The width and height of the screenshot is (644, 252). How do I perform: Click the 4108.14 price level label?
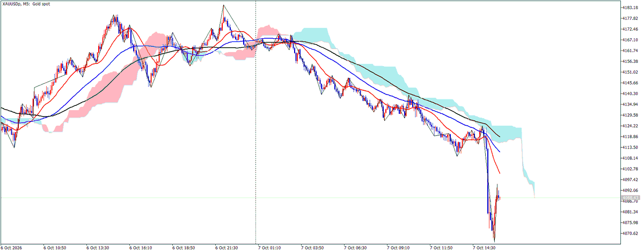point(630,158)
